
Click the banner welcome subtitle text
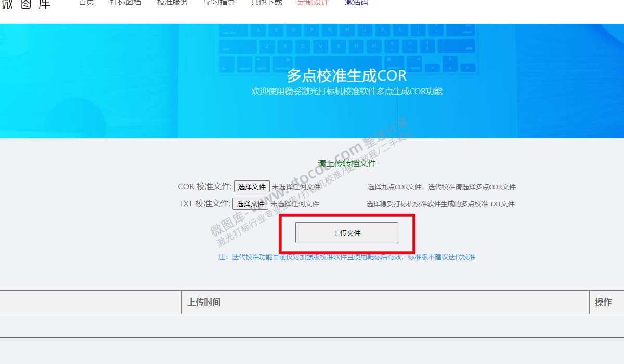347,92
